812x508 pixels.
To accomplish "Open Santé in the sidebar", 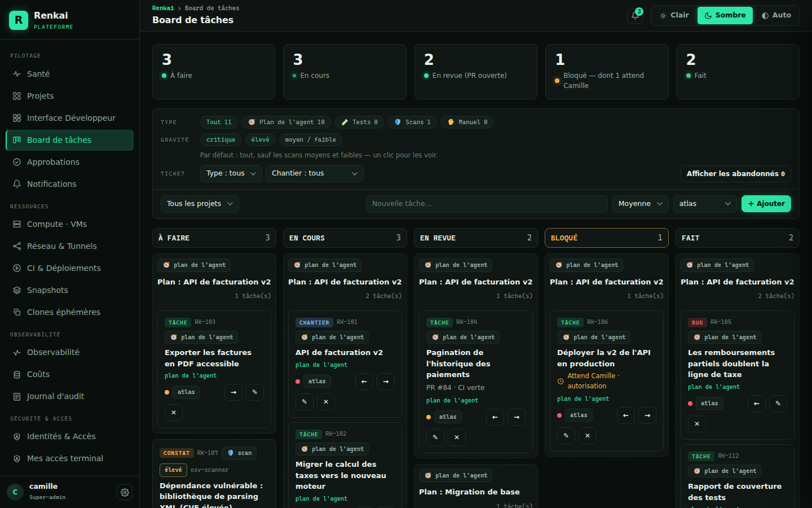I will [69, 74].
